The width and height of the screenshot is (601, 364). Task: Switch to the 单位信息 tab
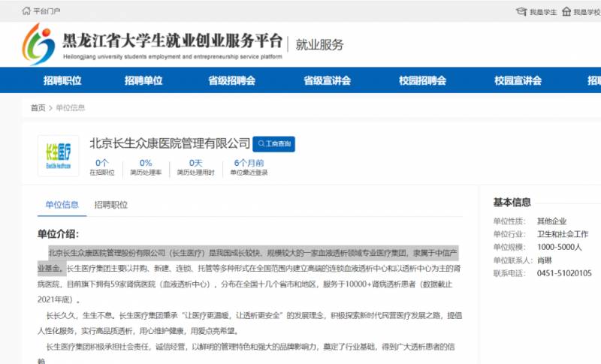[x=62, y=205]
